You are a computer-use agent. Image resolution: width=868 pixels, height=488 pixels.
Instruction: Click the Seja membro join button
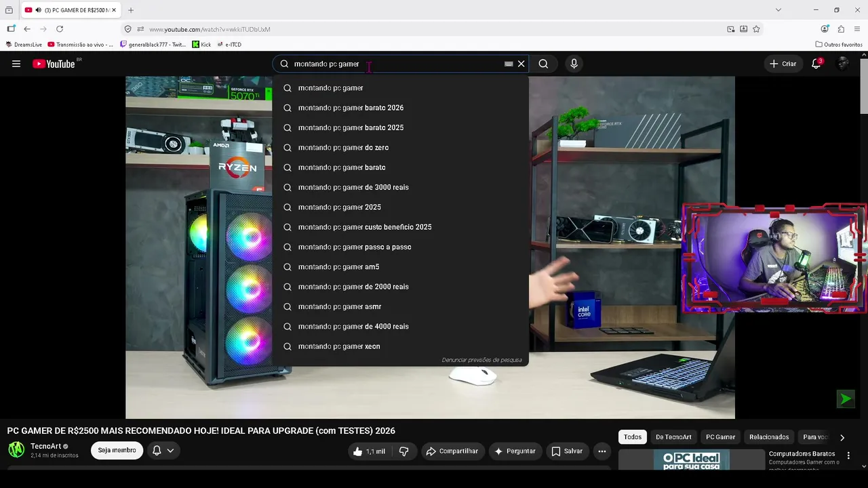(117, 450)
